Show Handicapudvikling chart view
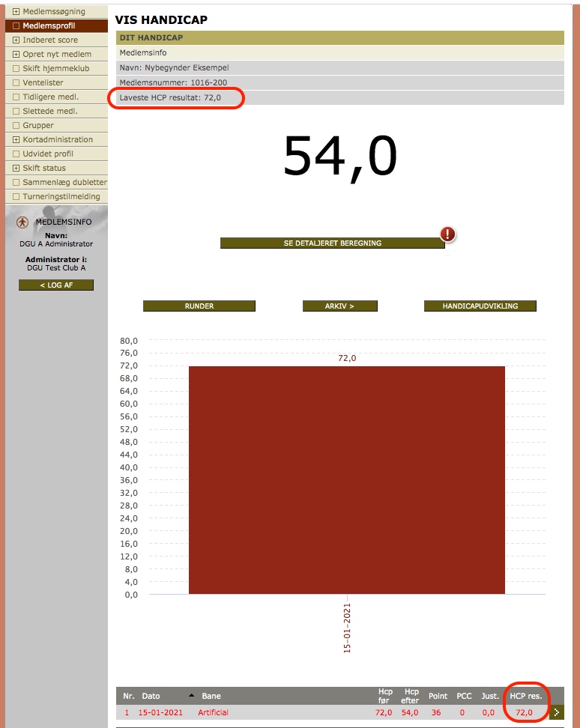580x728 pixels. tap(480, 306)
